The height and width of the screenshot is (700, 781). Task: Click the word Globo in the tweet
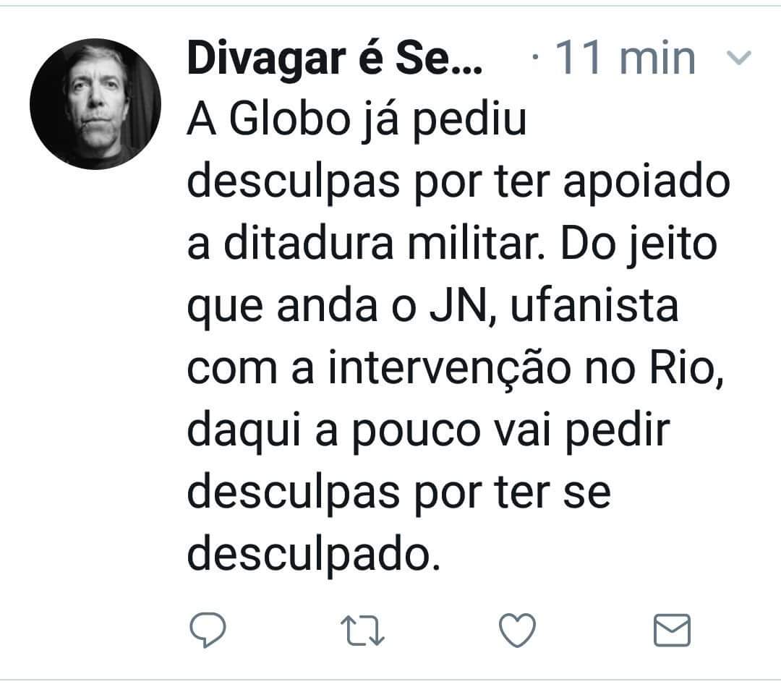coord(289,120)
